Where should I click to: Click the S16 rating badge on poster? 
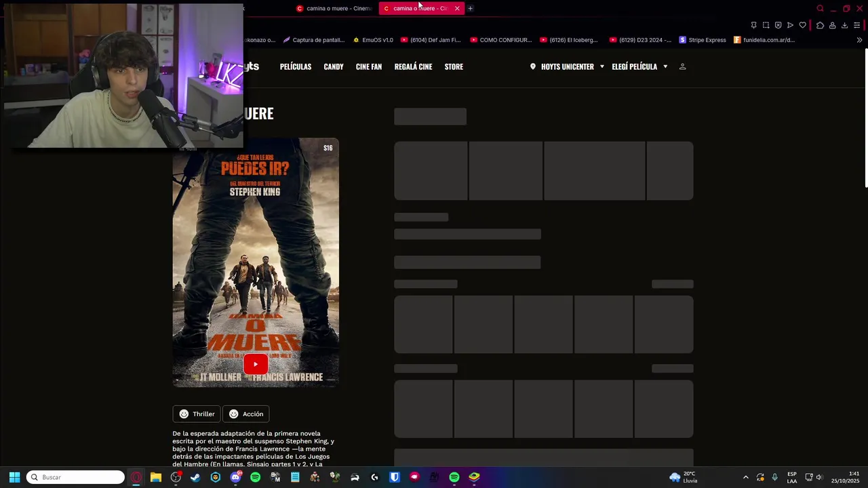tap(328, 148)
